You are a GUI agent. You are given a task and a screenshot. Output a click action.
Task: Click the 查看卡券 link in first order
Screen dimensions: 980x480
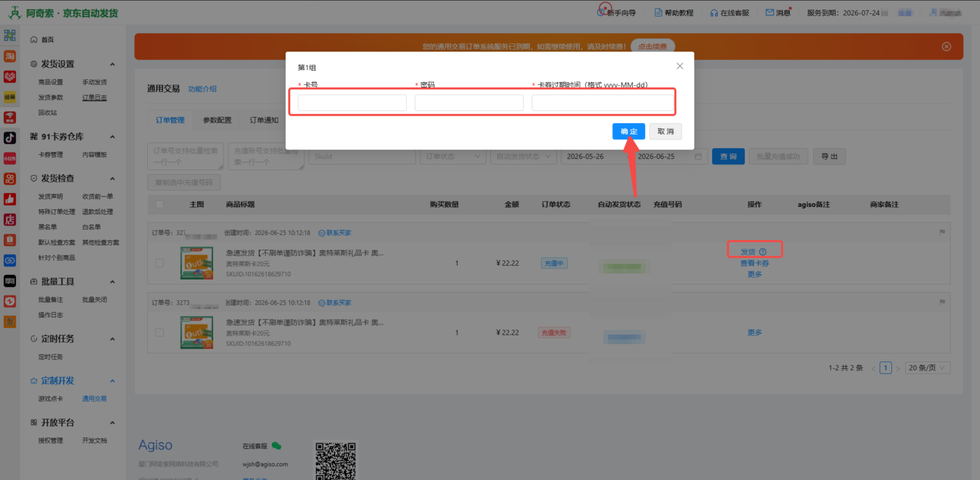click(x=754, y=263)
